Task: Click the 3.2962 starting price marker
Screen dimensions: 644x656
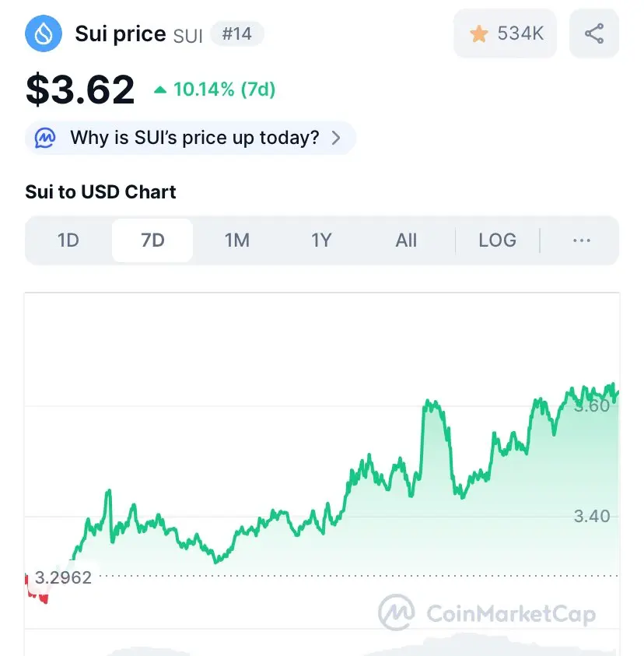Action: 63,577
